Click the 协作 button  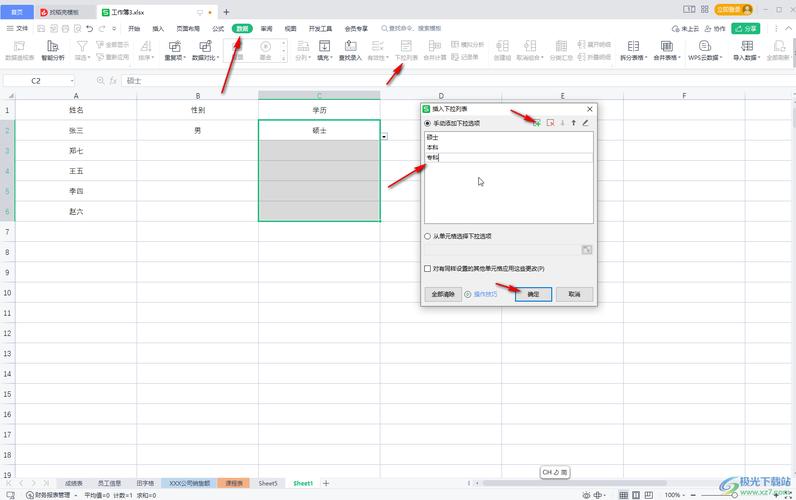tap(715, 28)
